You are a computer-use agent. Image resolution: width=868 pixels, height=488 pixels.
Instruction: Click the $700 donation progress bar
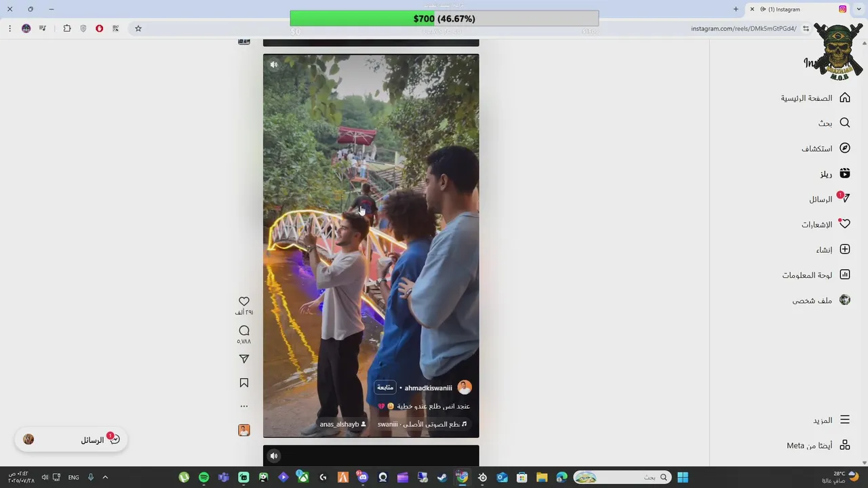tap(444, 18)
